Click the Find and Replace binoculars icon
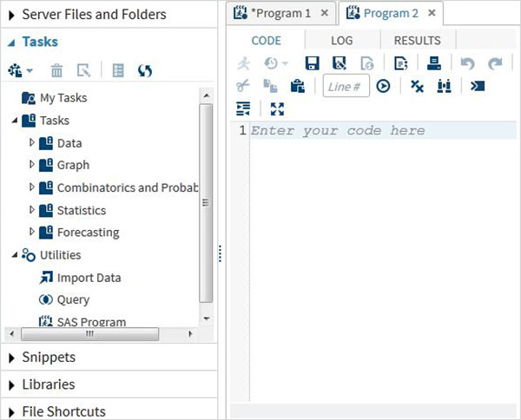 (x=444, y=86)
